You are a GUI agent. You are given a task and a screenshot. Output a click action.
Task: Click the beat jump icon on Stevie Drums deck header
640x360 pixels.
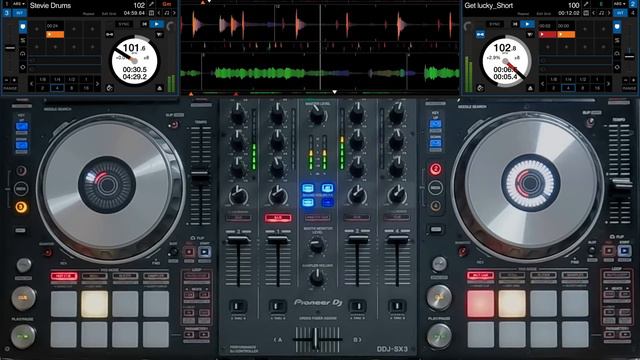pyautogui.click(x=151, y=13)
